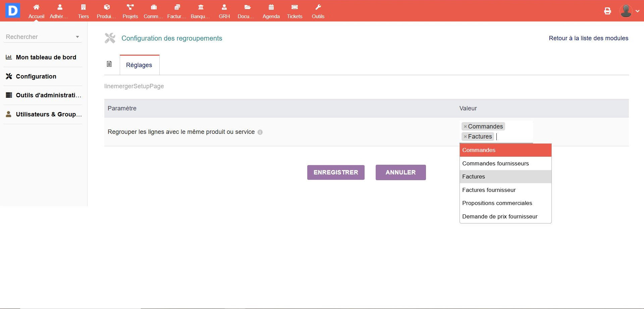
Task: Open the Tiers building icon
Action: point(83,7)
